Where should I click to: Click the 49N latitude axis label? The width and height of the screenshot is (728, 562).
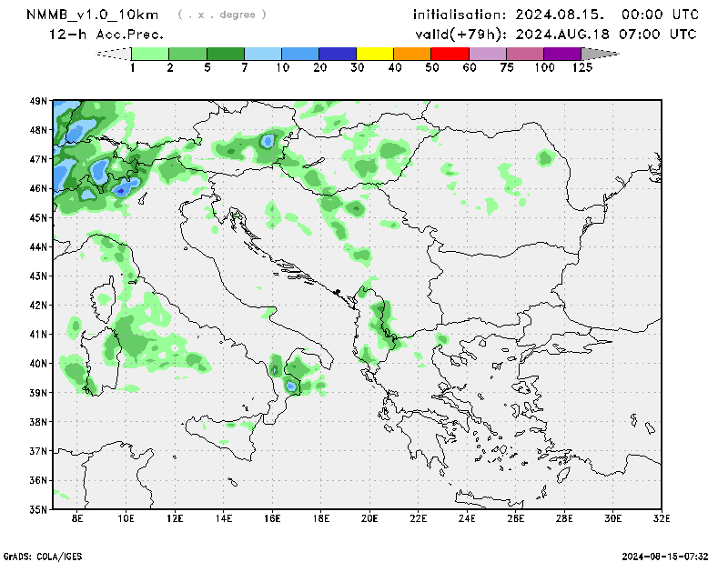click(38, 101)
